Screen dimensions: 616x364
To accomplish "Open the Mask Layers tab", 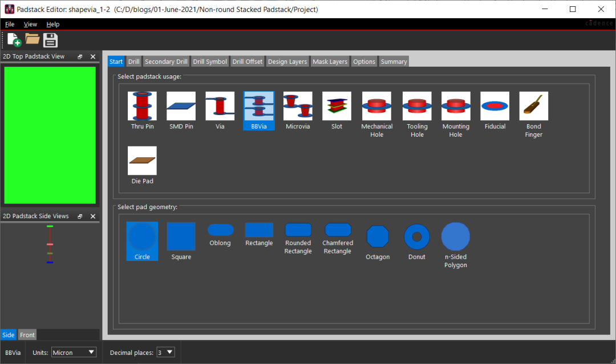I will pos(330,62).
